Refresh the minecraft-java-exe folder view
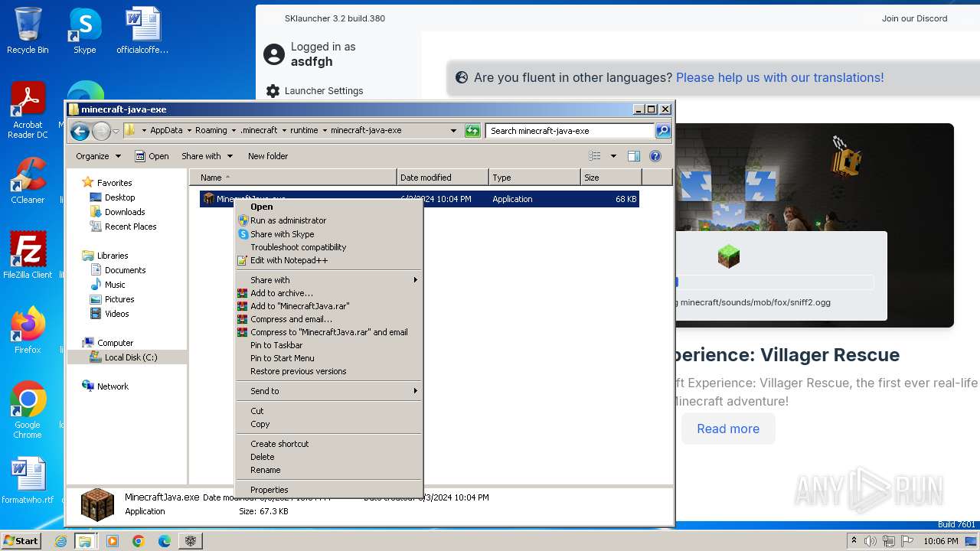 [473, 131]
